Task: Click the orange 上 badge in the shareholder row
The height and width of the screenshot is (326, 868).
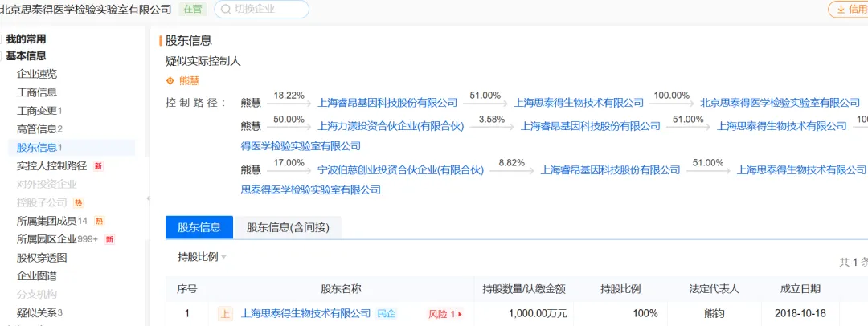Action: (225, 314)
